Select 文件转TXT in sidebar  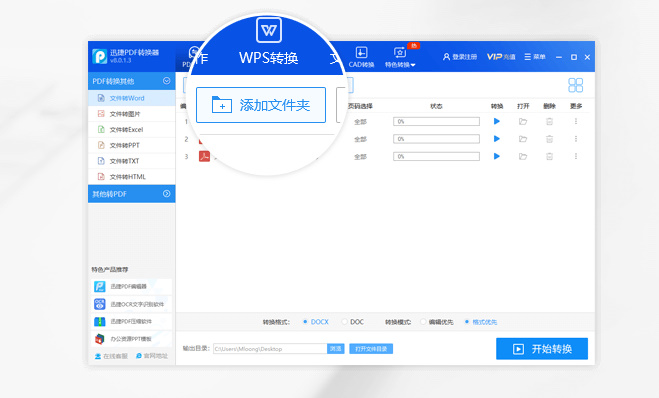tap(132, 161)
